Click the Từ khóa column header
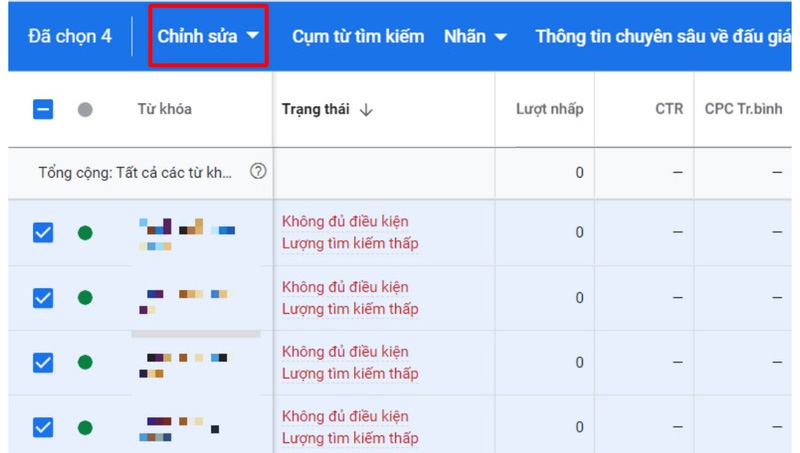 (164, 109)
